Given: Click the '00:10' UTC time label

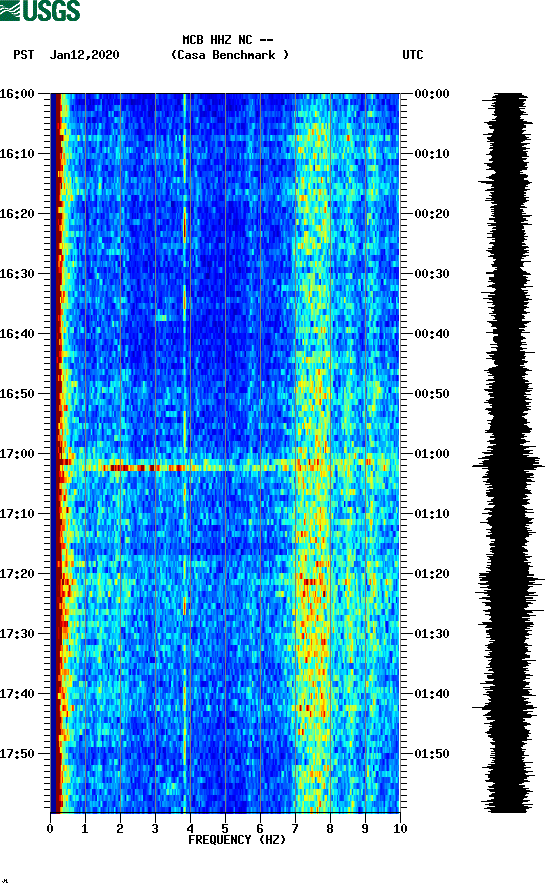Looking at the screenshot, I should click(432, 154).
